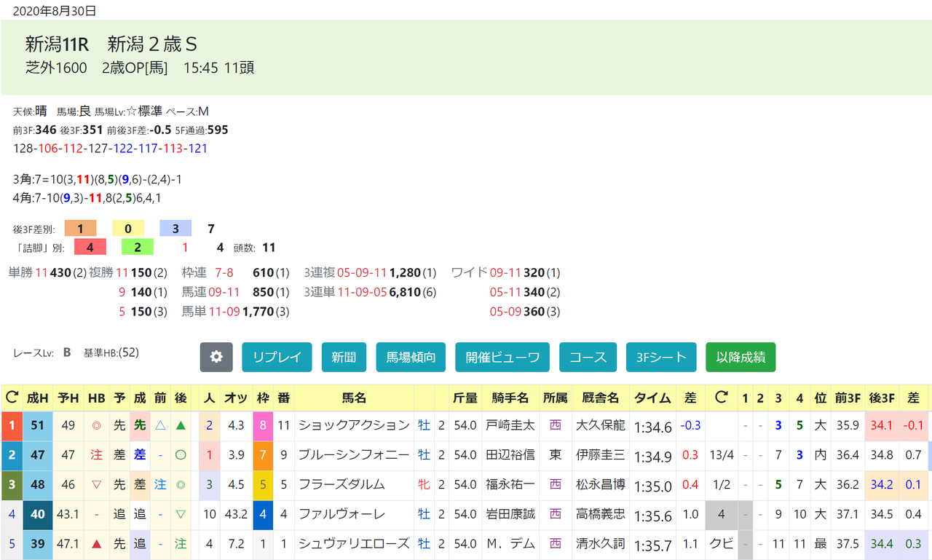Click jockey 福永祐一
Viewport: 932px width, 560px height.
pyautogui.click(x=510, y=485)
